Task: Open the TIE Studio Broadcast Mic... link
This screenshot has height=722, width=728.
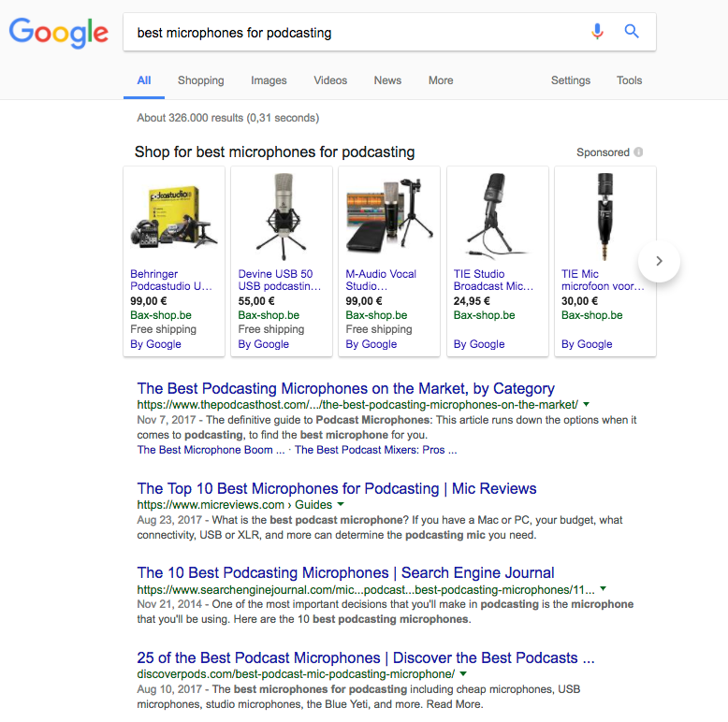Action: (x=493, y=280)
